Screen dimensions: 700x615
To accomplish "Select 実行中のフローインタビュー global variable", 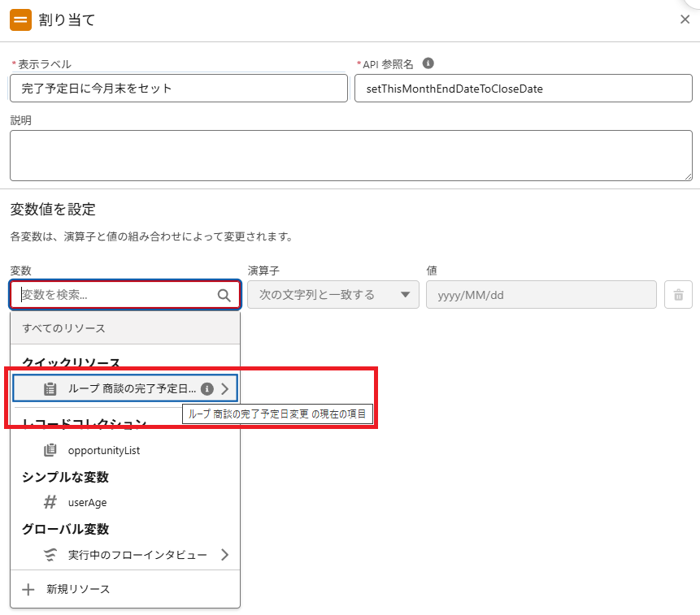I will coord(125,555).
